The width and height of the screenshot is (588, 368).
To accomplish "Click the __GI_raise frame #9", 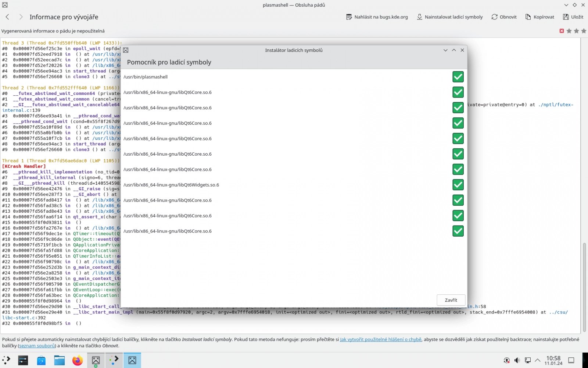I will coord(61,189).
